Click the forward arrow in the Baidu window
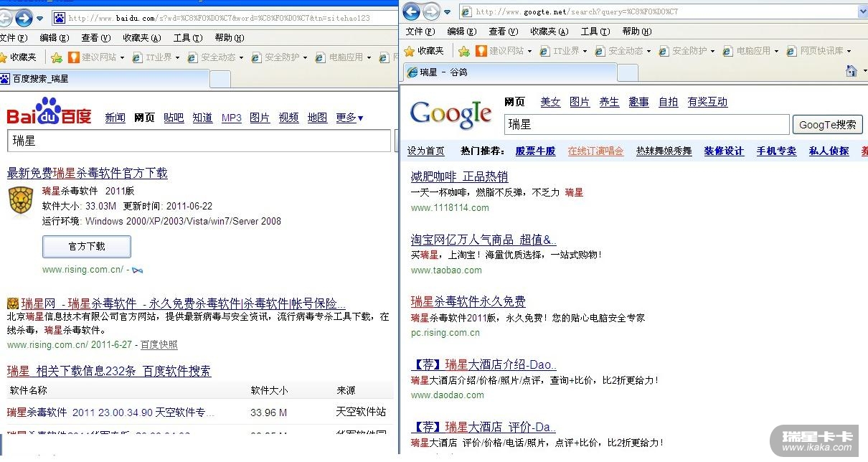The width and height of the screenshot is (868, 462). (24, 18)
